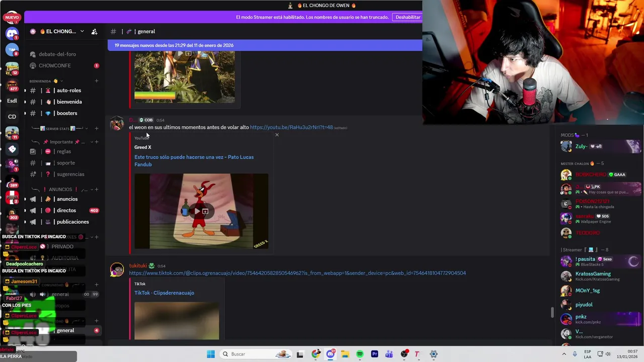This screenshot has width=644, height=362.
Task: Open the publicaciones channel
Action: click(64, 222)
